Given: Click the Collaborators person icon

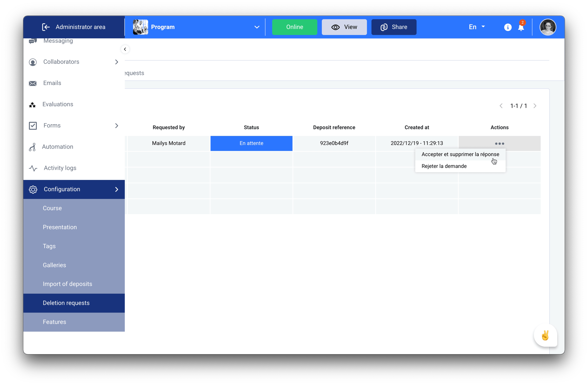Looking at the screenshot, I should tap(33, 62).
